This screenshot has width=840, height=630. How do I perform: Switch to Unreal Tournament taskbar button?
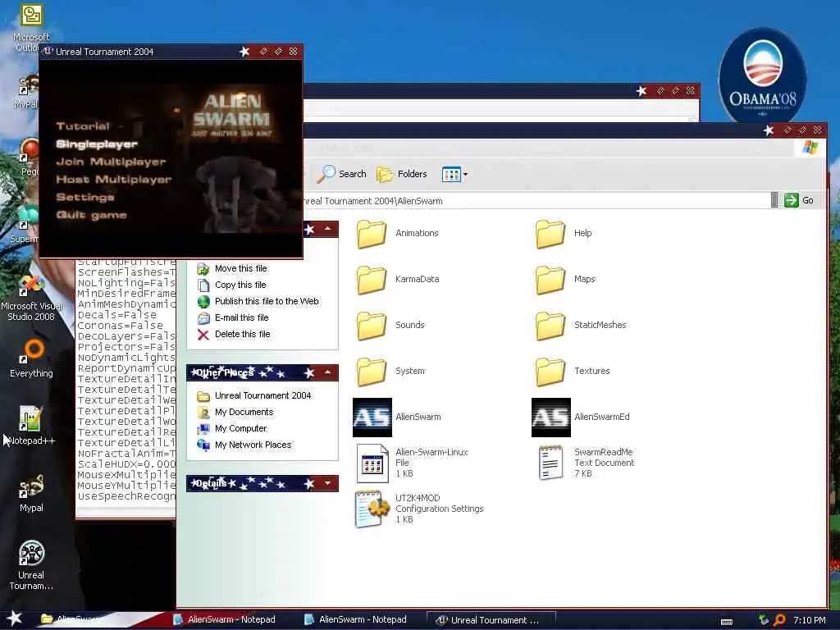(x=491, y=620)
